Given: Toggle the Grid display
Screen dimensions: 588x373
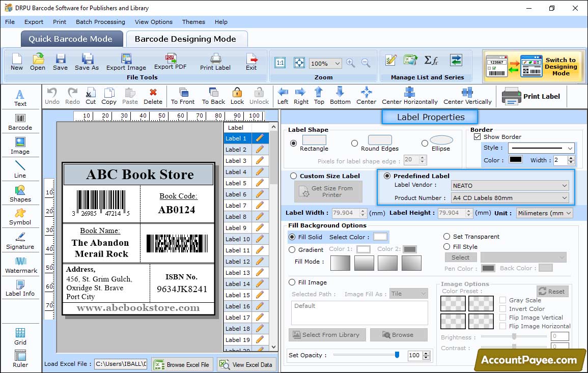Looking at the screenshot, I should point(20,336).
